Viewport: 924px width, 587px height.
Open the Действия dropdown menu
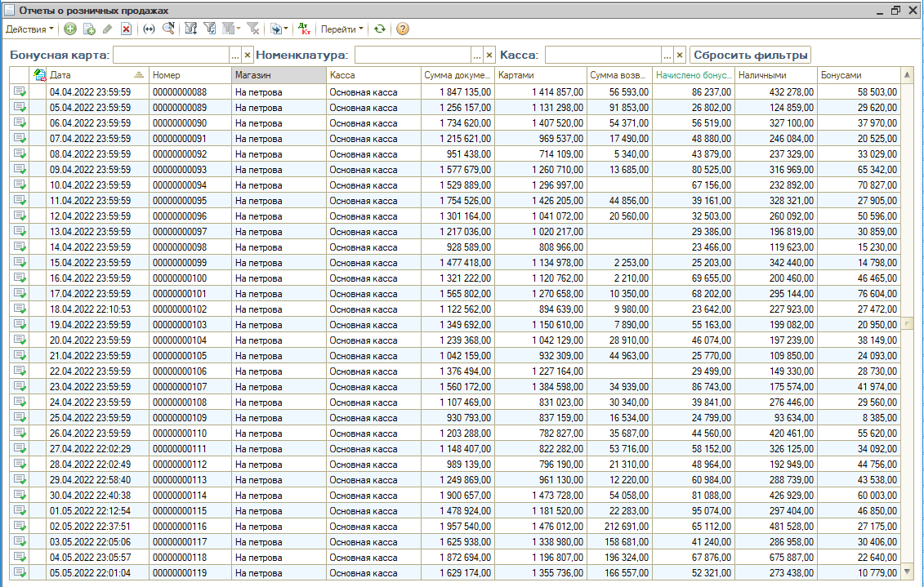point(29,29)
